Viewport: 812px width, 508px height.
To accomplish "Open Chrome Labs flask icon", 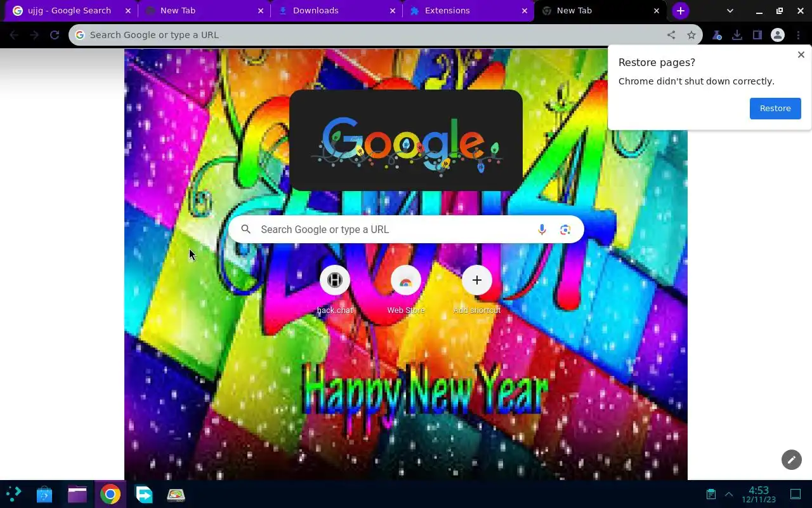I will point(717,35).
